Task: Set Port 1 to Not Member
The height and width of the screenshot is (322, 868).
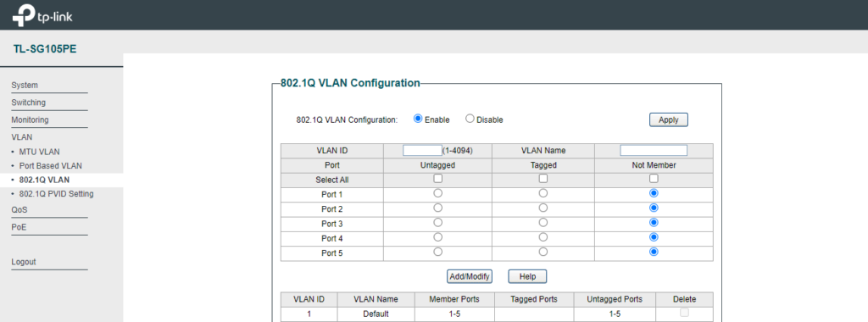Action: [654, 193]
